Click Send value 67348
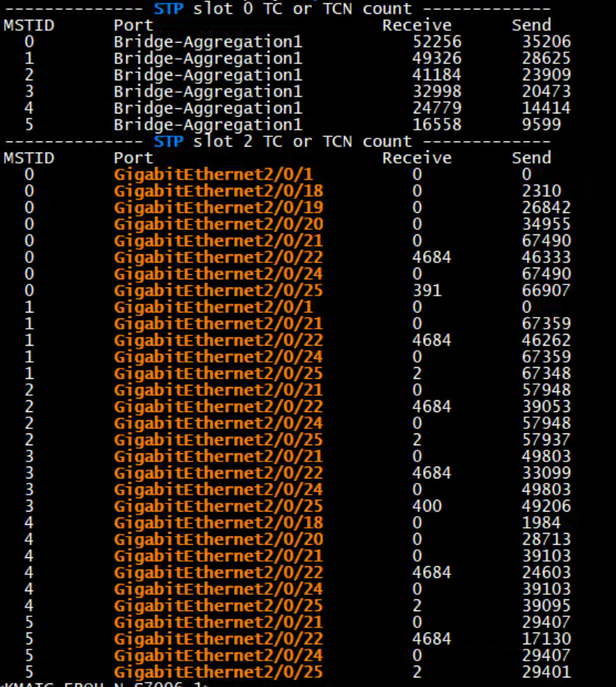The image size is (616, 687). [546, 374]
